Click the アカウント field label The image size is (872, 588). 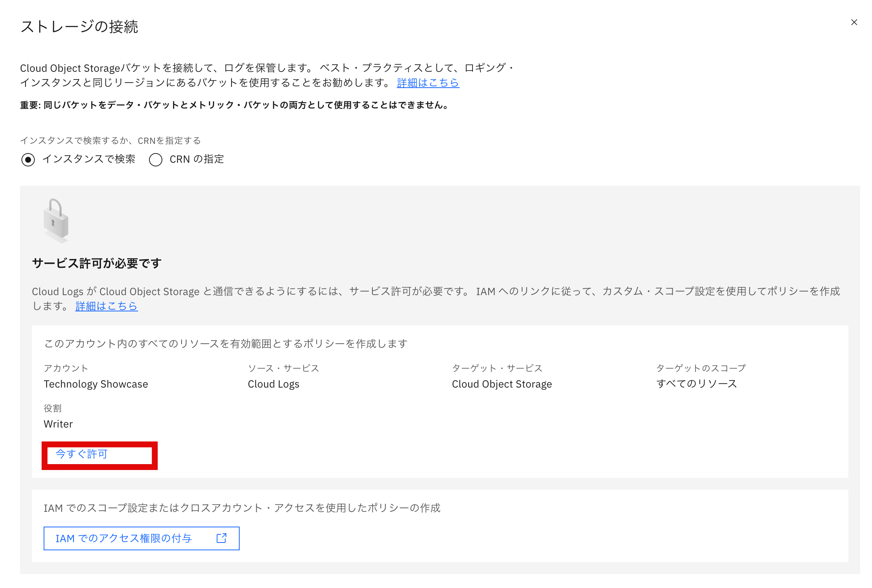click(x=66, y=368)
